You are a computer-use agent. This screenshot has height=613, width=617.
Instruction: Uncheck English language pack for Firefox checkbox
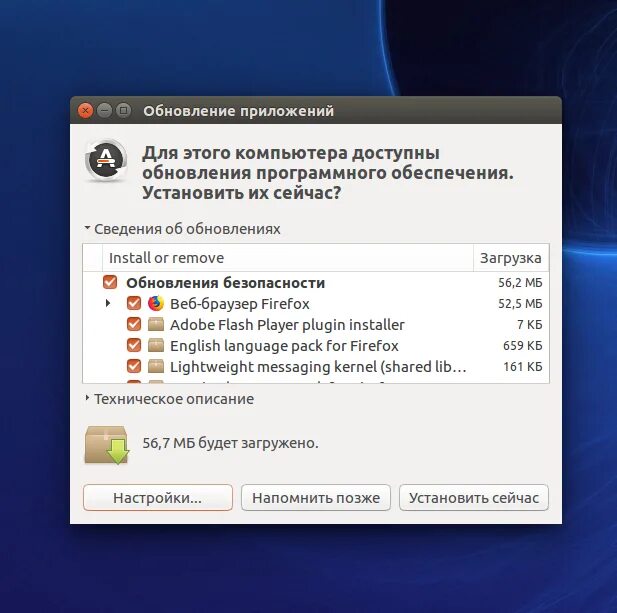click(x=134, y=345)
